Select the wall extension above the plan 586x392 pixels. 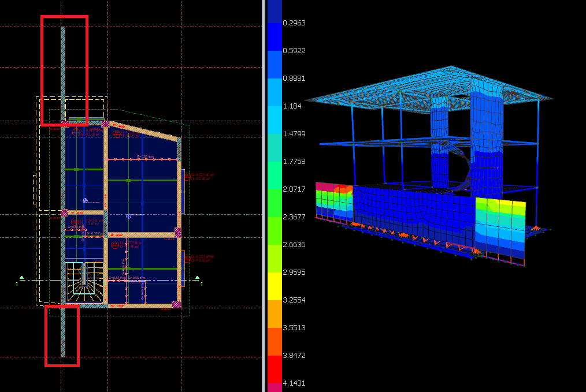(x=63, y=73)
